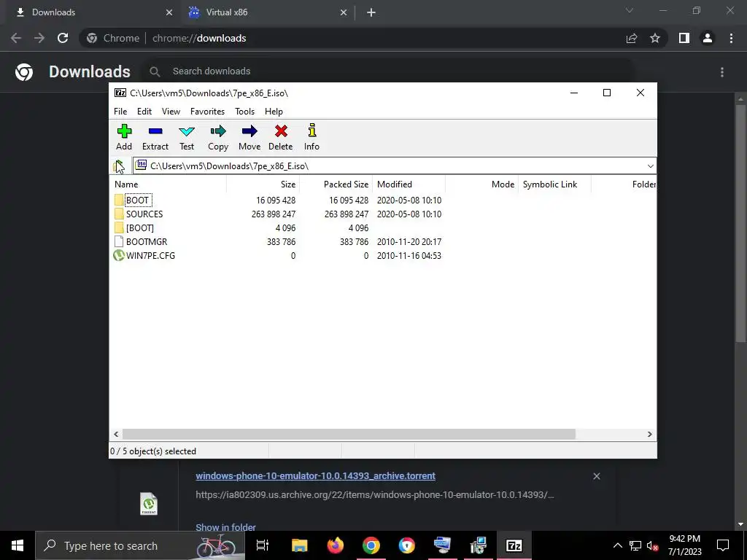The width and height of the screenshot is (747, 560).
Task: Open the windows-phone-10-emulator torrent link
Action: (315, 475)
